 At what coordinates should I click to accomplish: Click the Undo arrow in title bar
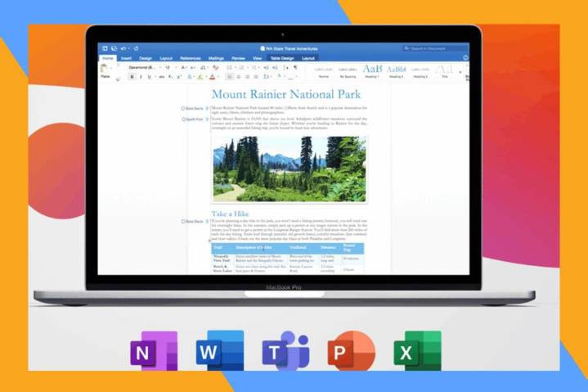coord(123,48)
